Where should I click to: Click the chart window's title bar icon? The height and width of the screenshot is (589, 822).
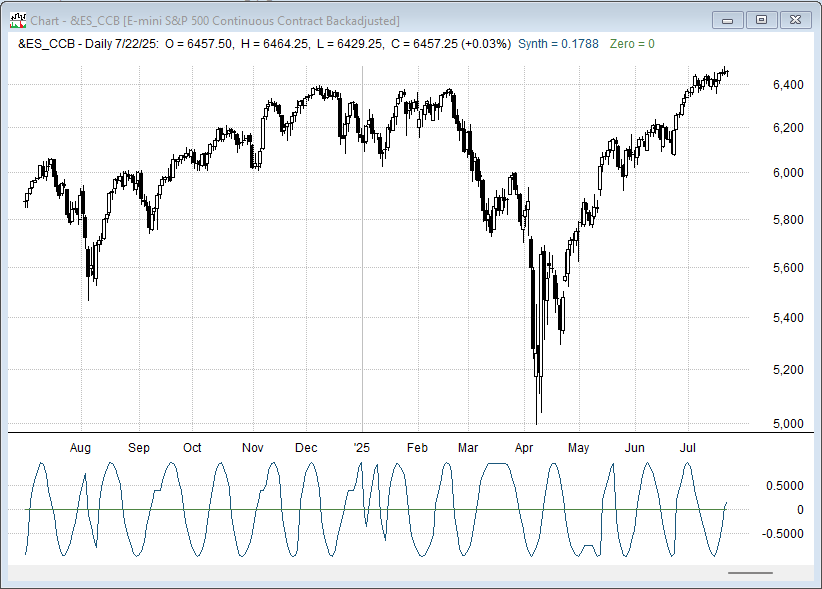click(17, 20)
